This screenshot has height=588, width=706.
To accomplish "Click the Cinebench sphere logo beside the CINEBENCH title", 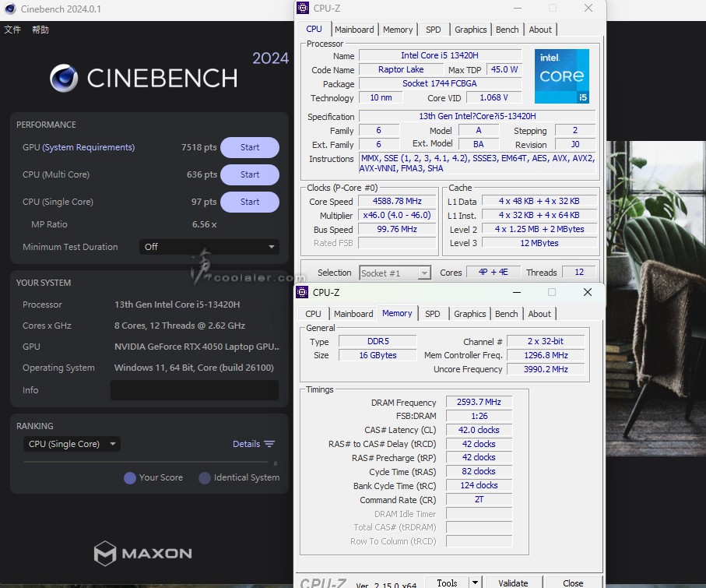I will [x=64, y=78].
